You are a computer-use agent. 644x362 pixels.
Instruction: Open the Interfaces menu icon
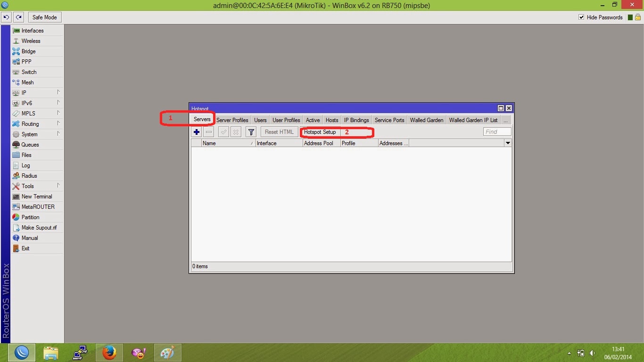tap(16, 31)
